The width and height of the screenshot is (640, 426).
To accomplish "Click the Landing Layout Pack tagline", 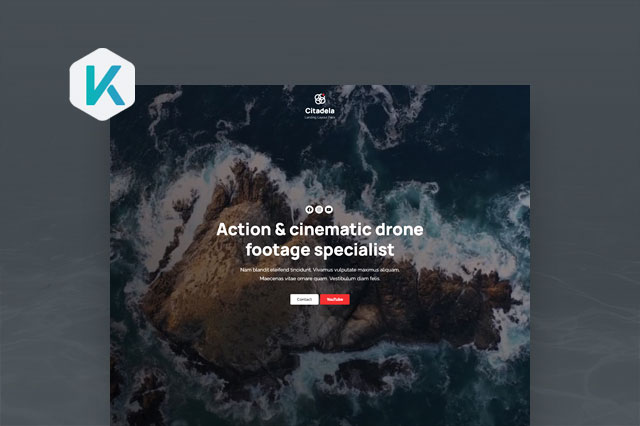I will click(x=319, y=118).
